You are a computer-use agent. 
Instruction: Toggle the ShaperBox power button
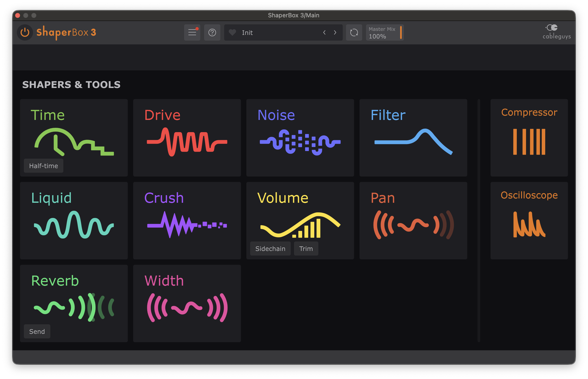click(25, 32)
